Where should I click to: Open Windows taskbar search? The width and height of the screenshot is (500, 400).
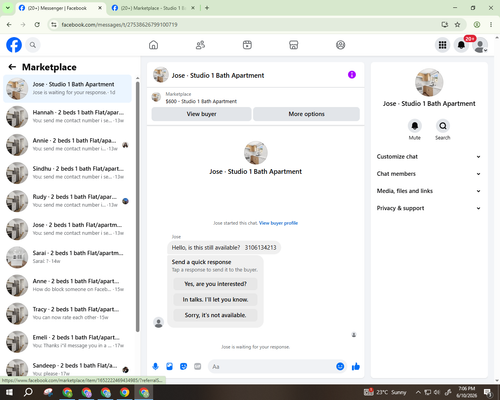[28, 392]
